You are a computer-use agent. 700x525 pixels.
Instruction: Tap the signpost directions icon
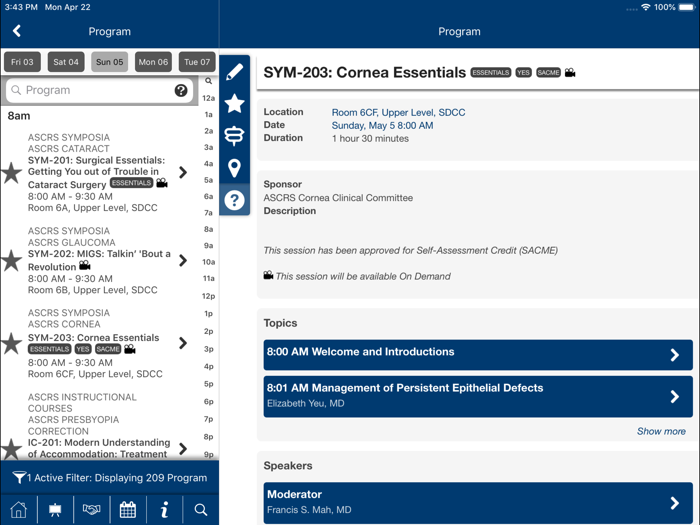234,136
